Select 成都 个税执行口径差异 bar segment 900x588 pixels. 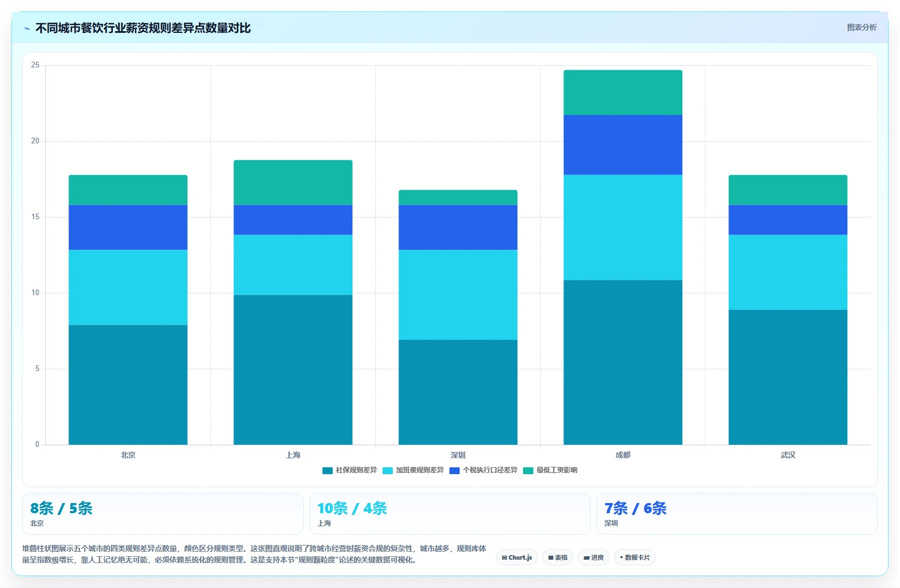point(623,145)
